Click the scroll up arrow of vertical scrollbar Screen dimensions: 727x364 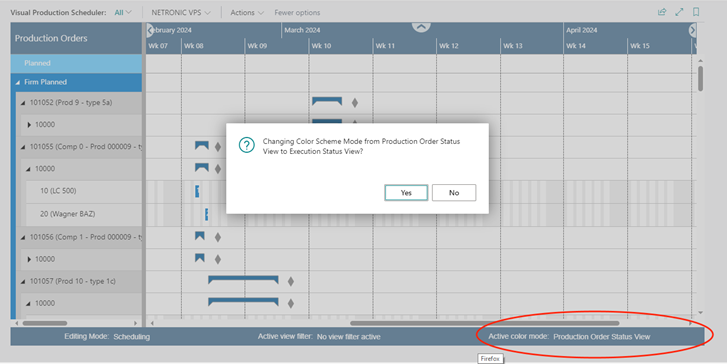click(700, 61)
